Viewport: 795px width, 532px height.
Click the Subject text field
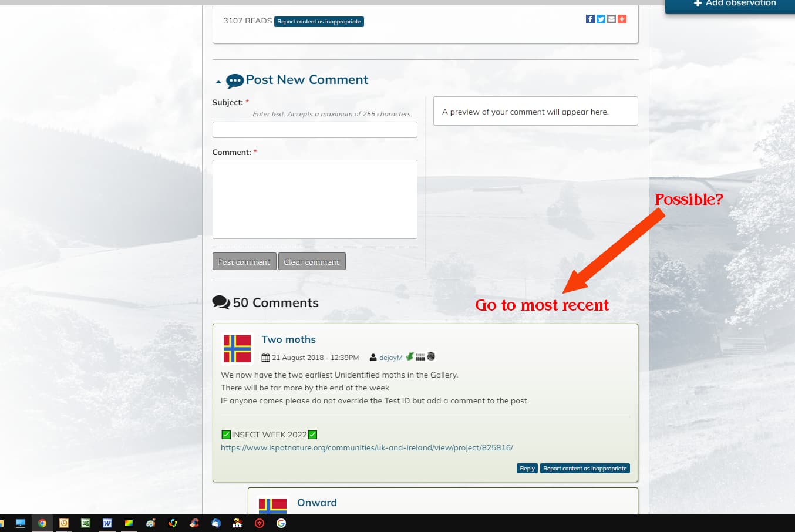click(315, 130)
